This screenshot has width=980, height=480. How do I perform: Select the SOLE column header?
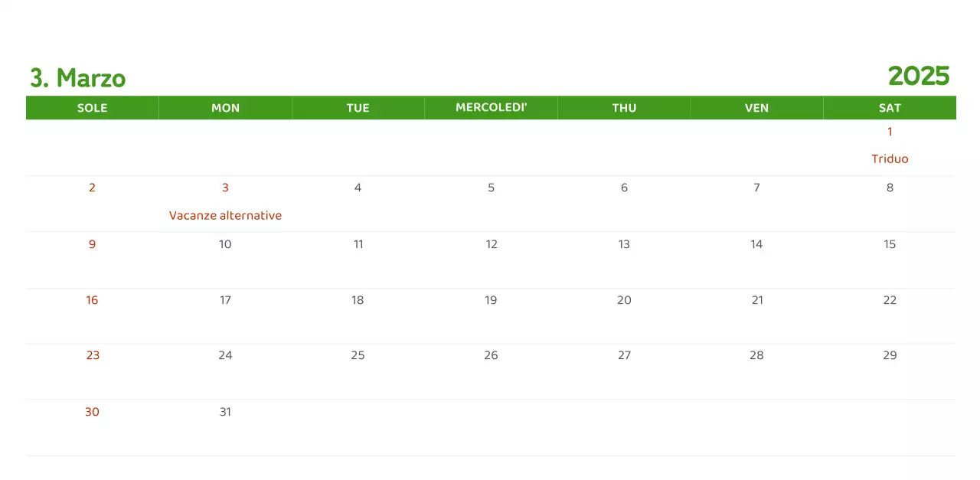92,108
